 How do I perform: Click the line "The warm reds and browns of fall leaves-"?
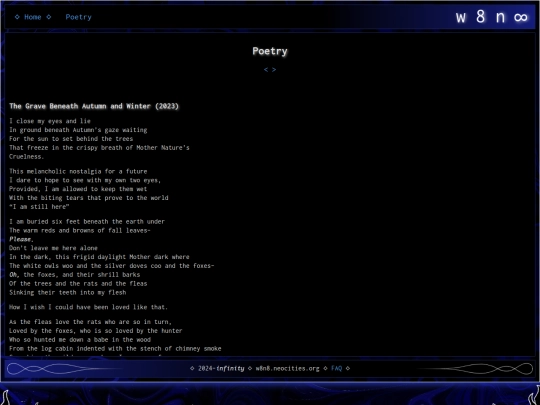(x=80, y=230)
